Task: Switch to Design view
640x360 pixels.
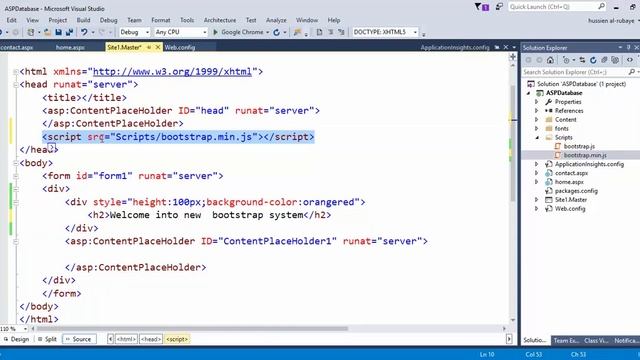Action: click(x=16, y=339)
